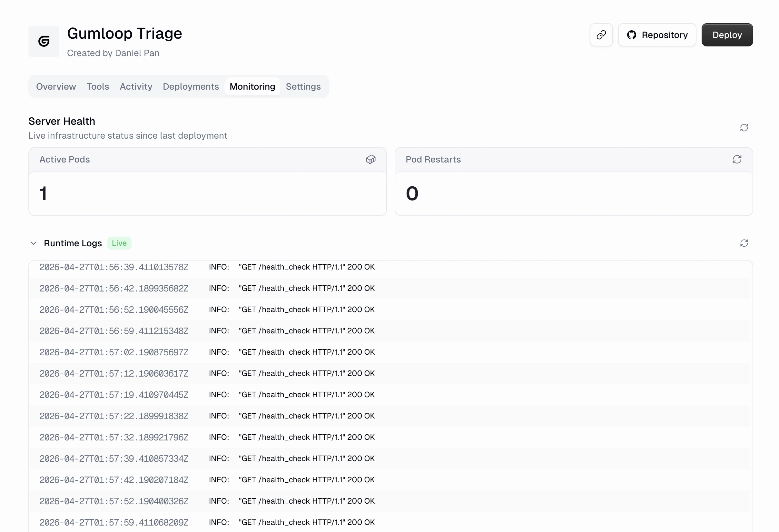Switch to the Overview tab
This screenshot has height=532, width=779.
tap(56, 86)
